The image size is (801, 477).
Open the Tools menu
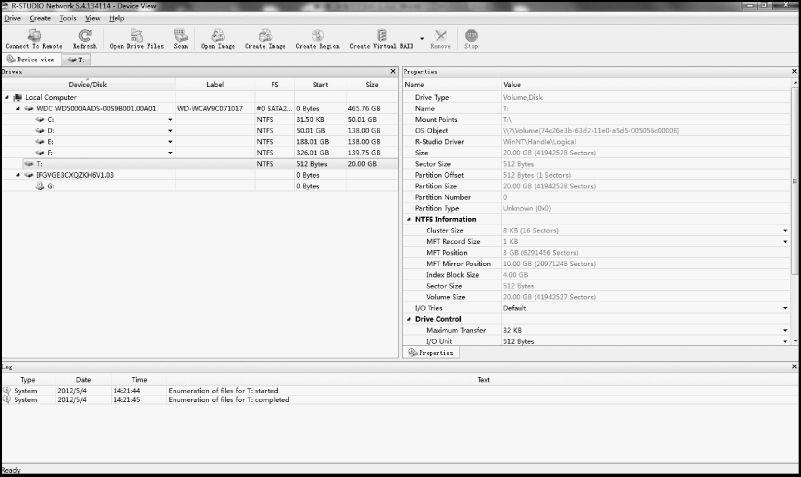[x=67, y=18]
